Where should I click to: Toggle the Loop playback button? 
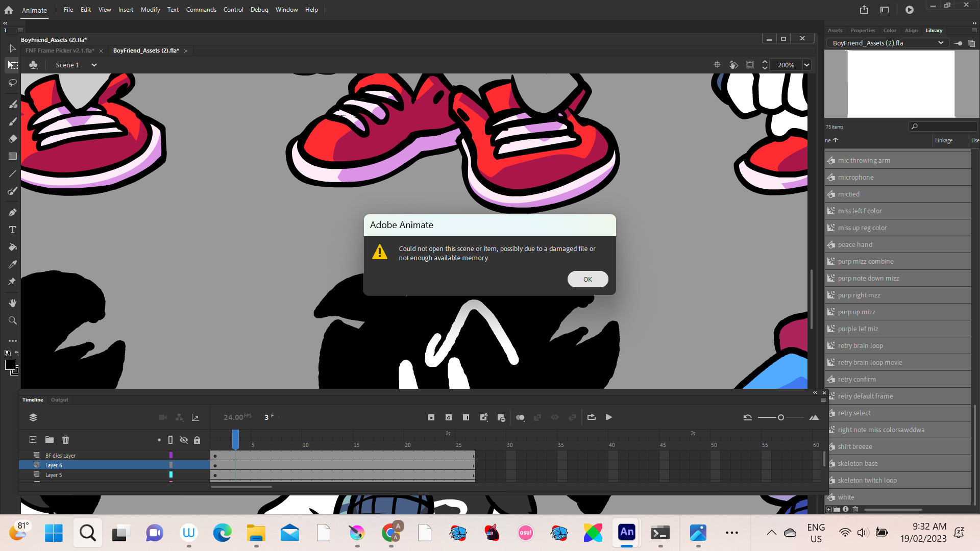[x=592, y=417]
